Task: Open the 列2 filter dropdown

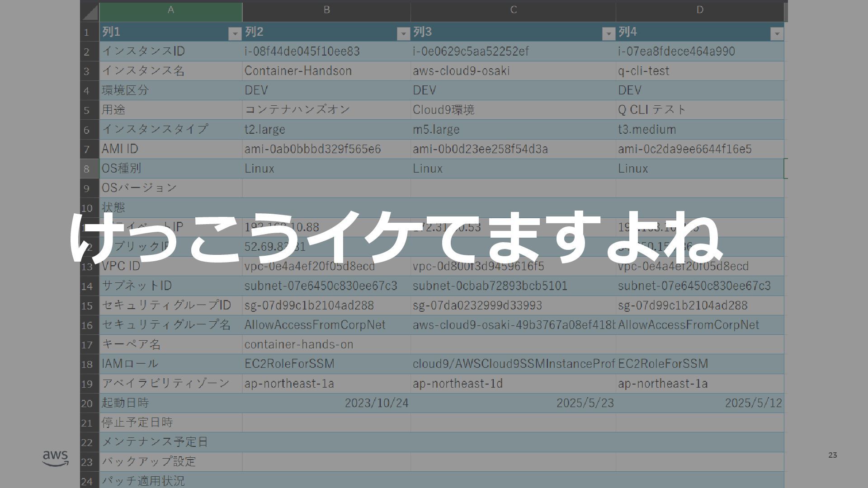Action: 403,33
